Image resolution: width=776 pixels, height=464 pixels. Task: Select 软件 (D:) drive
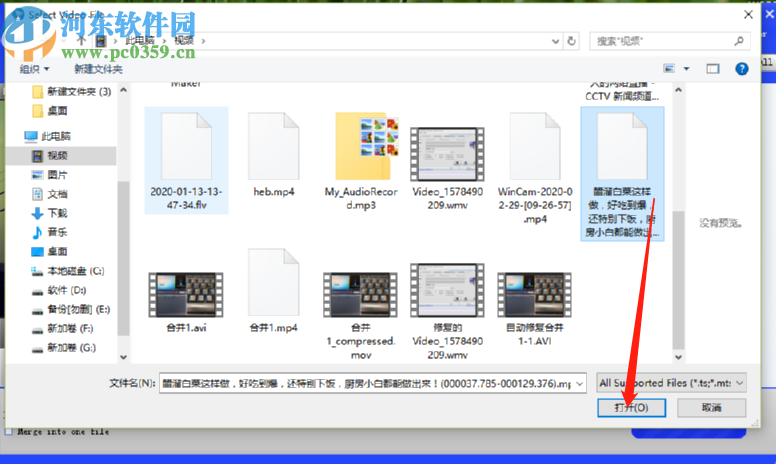[x=59, y=290]
